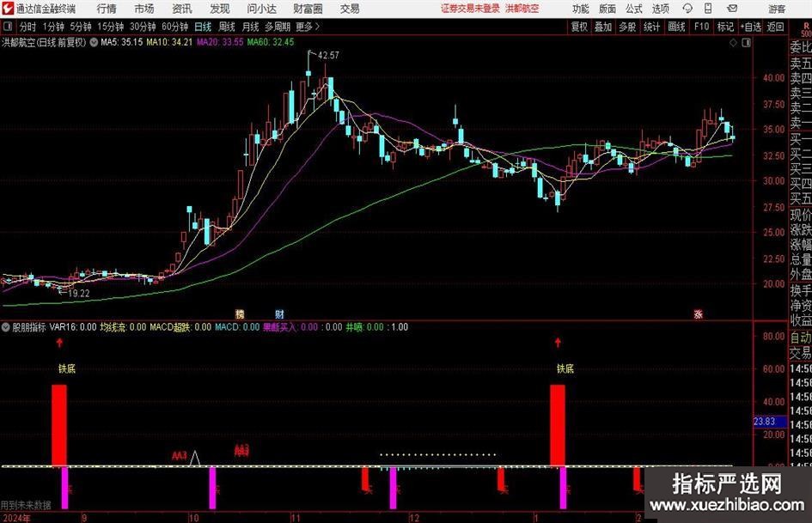Expand the 股朋指标 indicator dropdown
Image resolution: width=812 pixels, height=523 pixels.
coord(6,327)
